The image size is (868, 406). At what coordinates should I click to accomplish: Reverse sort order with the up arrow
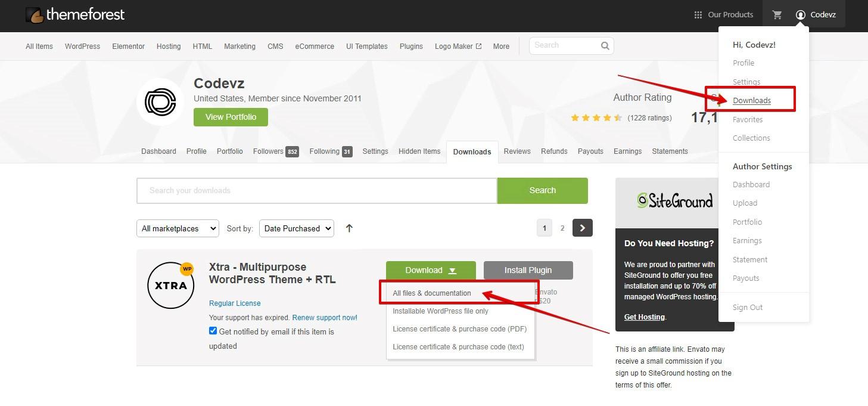tap(349, 228)
